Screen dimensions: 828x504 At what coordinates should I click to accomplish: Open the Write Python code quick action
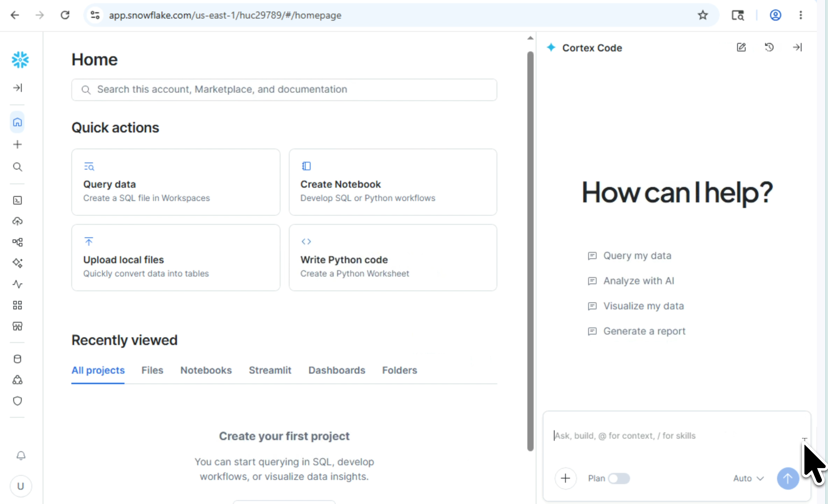pyautogui.click(x=393, y=258)
